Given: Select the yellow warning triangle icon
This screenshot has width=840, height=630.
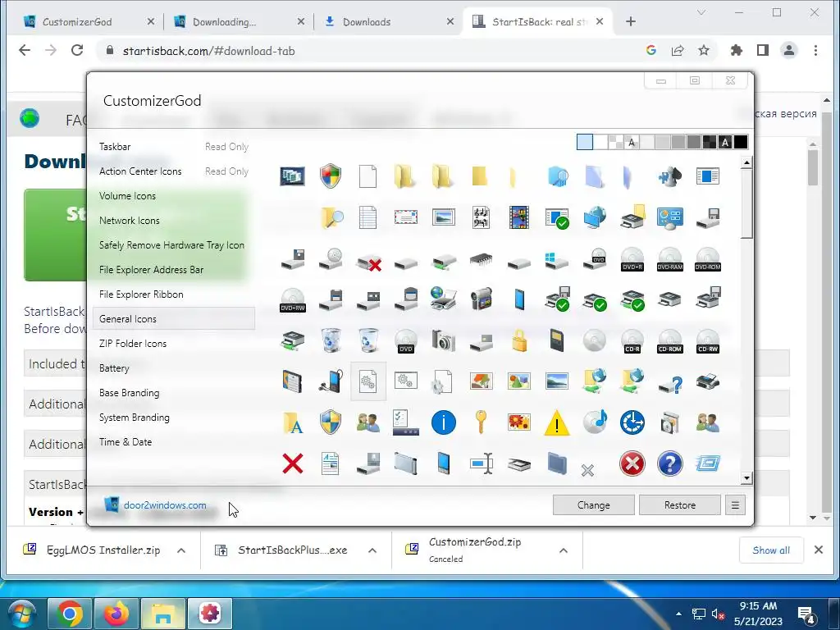Looking at the screenshot, I should click(557, 423).
